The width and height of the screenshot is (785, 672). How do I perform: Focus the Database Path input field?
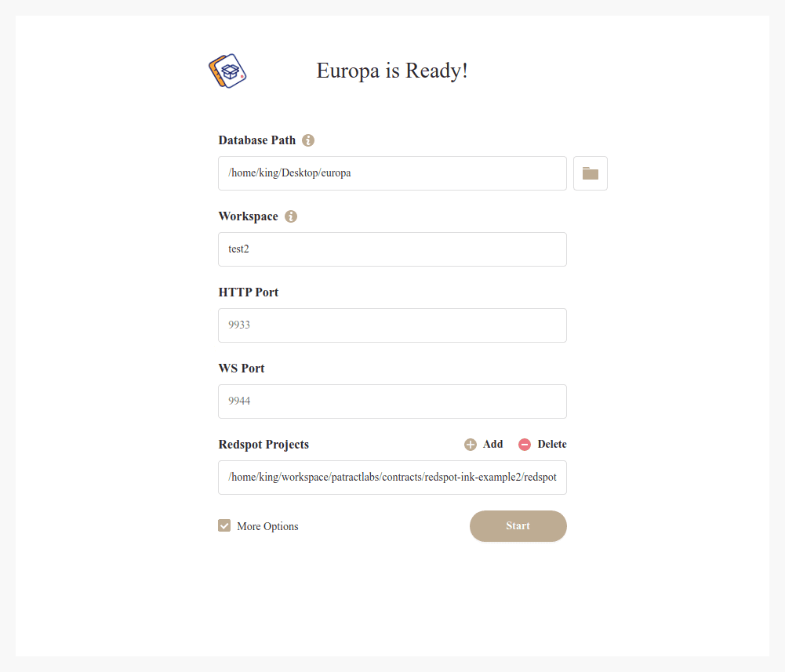tap(392, 173)
